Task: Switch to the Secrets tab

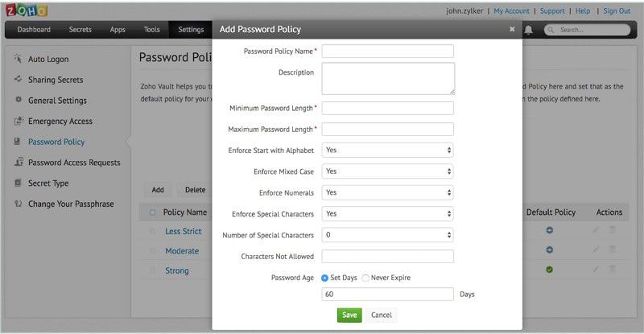Action: (x=80, y=30)
